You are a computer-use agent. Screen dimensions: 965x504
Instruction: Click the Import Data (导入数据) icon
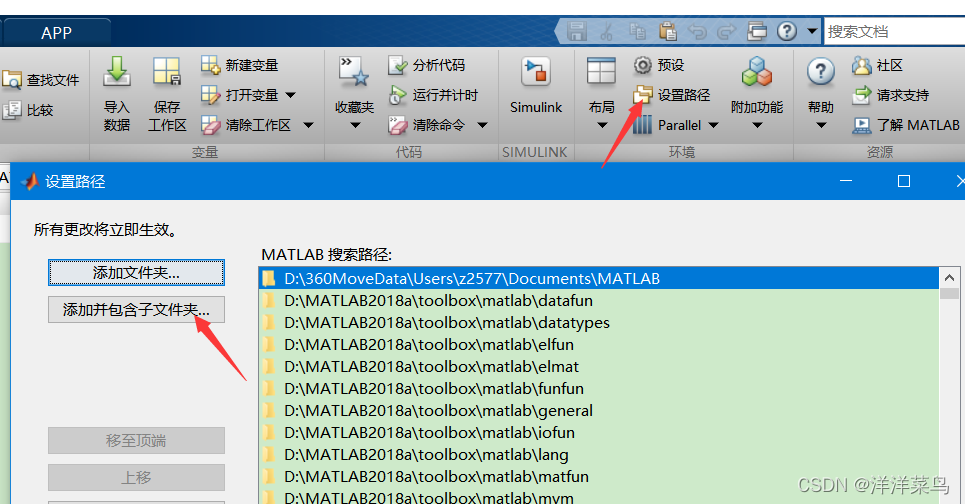click(116, 71)
